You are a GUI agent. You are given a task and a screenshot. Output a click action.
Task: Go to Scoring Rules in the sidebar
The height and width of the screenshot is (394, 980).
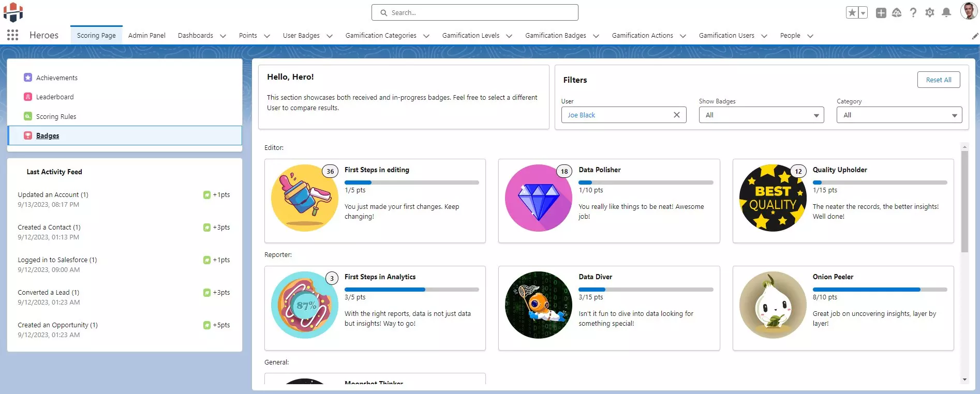click(56, 116)
